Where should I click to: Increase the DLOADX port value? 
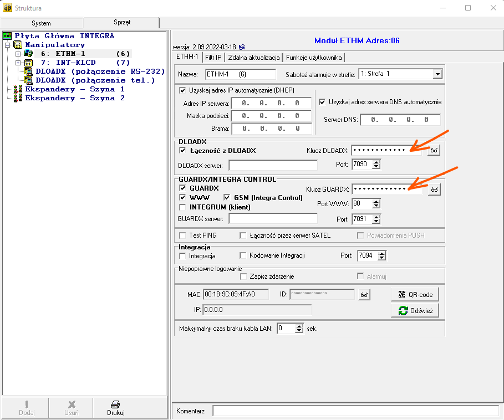377,162
